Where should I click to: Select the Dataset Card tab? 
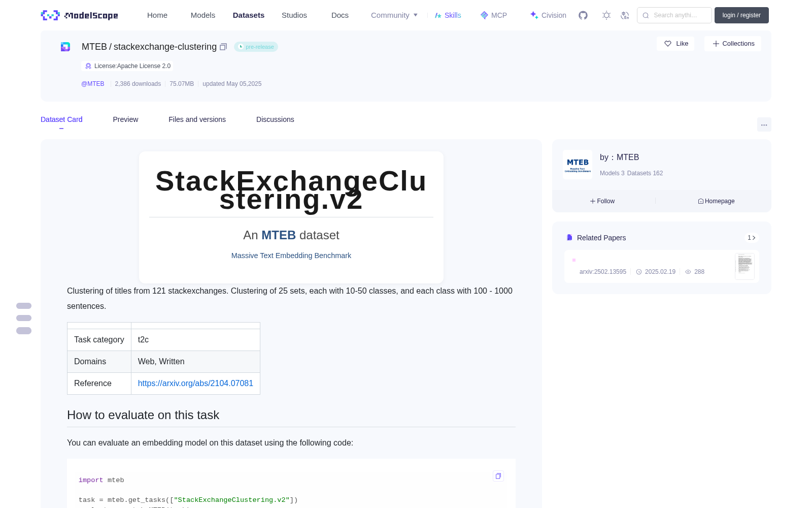[61, 119]
